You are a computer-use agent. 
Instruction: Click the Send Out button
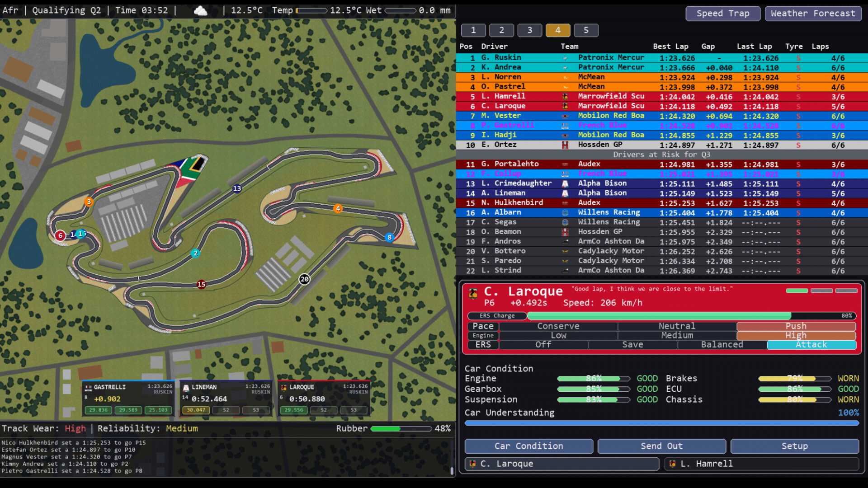pyautogui.click(x=661, y=446)
